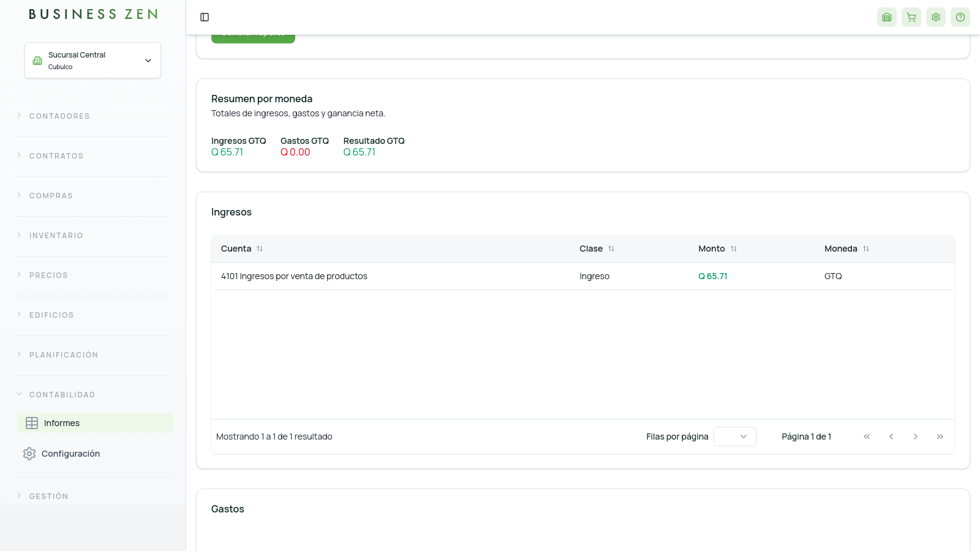980x551 pixels.
Task: Click the Configuración gear icon
Action: pos(29,454)
